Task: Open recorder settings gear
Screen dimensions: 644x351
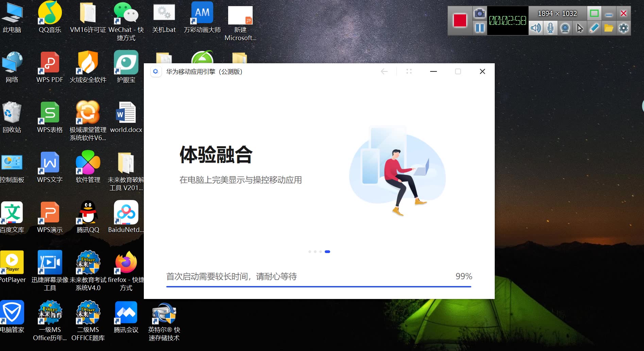Action: (623, 28)
